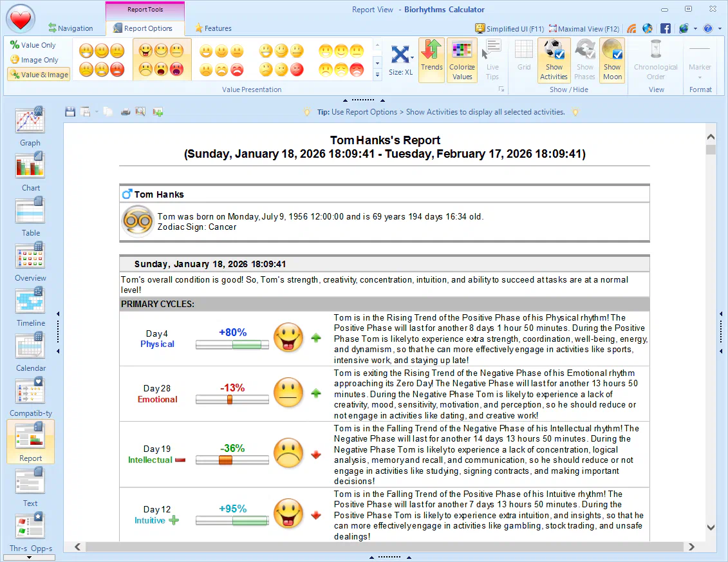
Task: Switch to the Features tab
Action: (x=212, y=28)
